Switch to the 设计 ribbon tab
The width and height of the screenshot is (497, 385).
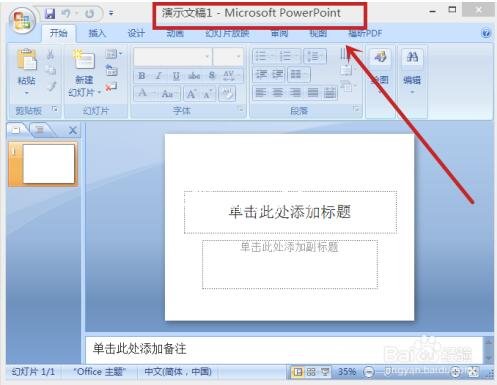(x=136, y=33)
